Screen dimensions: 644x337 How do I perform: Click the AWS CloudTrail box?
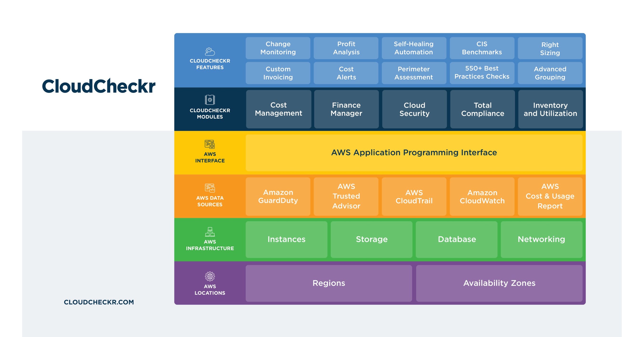click(x=414, y=196)
